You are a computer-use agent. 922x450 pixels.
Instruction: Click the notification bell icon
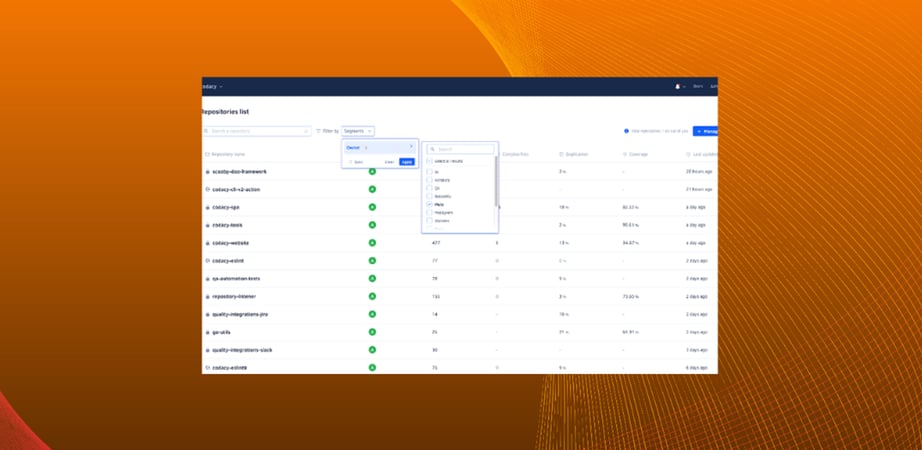[677, 86]
